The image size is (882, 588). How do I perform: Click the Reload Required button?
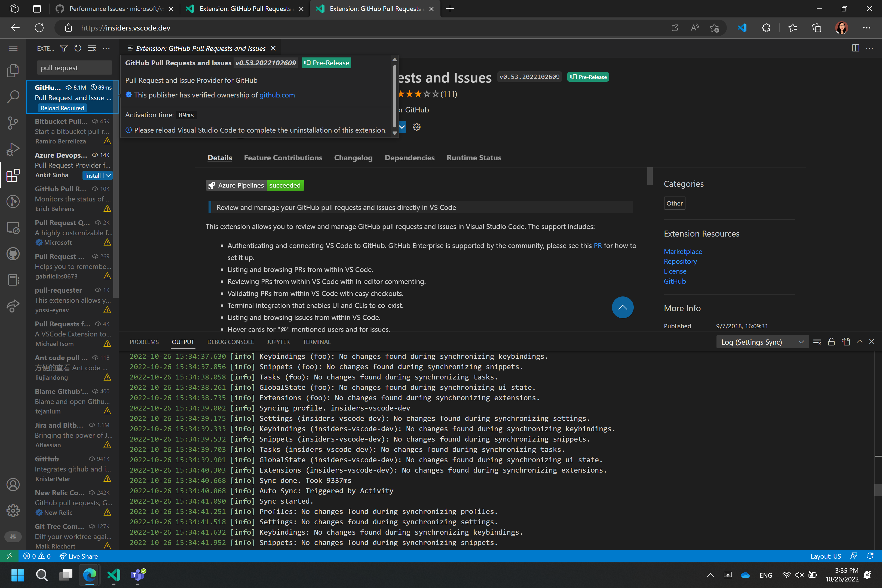click(62, 108)
